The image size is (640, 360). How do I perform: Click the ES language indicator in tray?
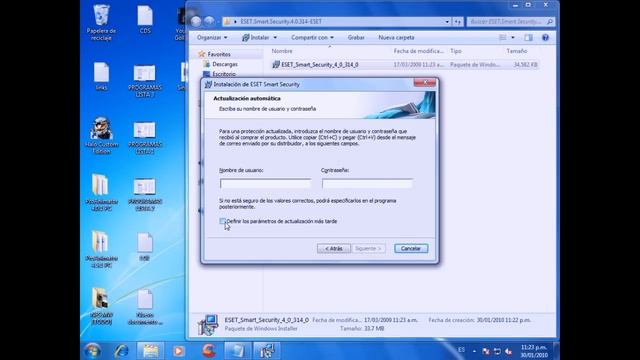[x=461, y=350]
